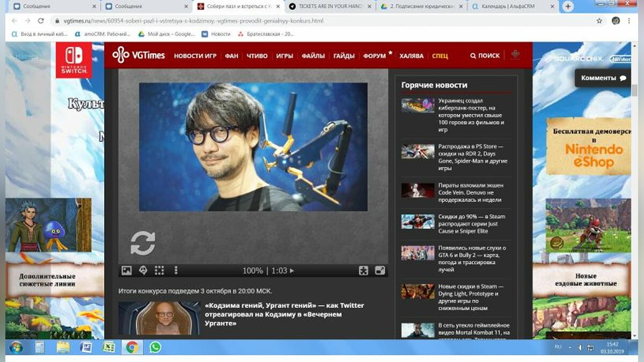This screenshot has height=362, width=644.
Task: Click the Hideo Kojima puzzle image
Action: click(253, 146)
